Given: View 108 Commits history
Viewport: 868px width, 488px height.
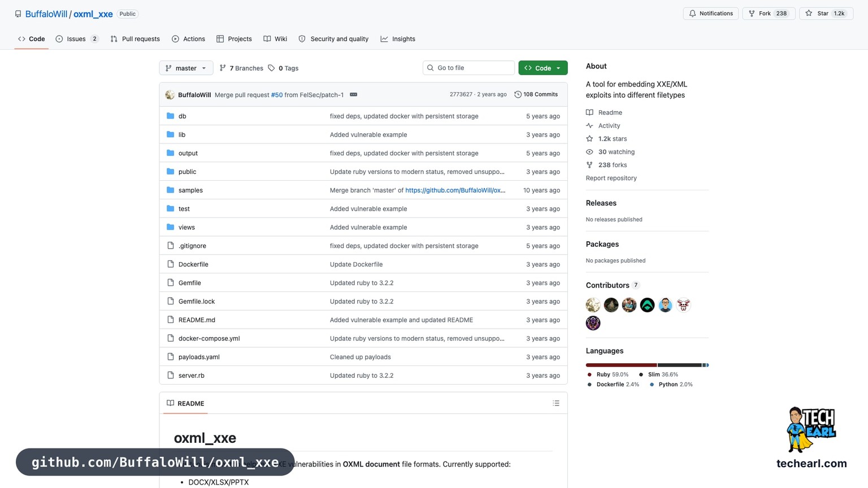Looking at the screenshot, I should (x=536, y=94).
